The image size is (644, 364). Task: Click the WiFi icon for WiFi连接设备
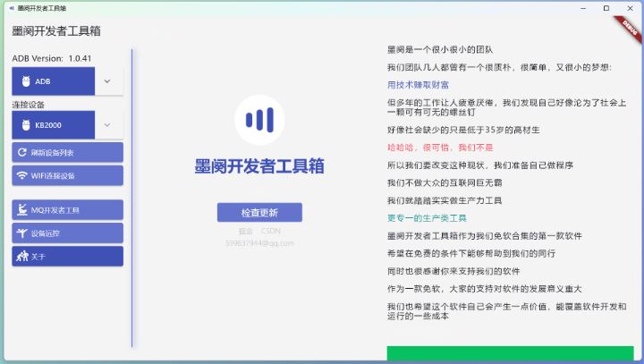(x=21, y=176)
